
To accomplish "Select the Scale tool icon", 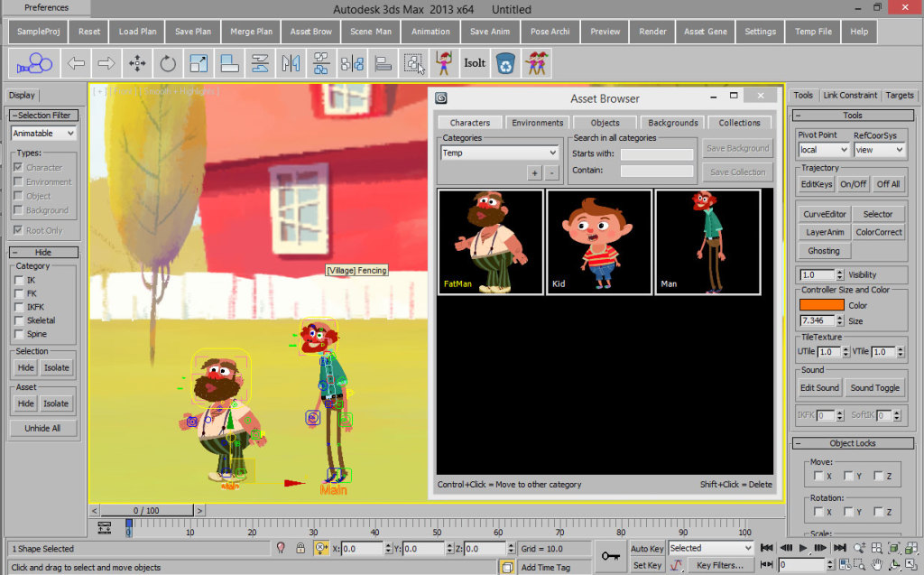I will 199,63.
